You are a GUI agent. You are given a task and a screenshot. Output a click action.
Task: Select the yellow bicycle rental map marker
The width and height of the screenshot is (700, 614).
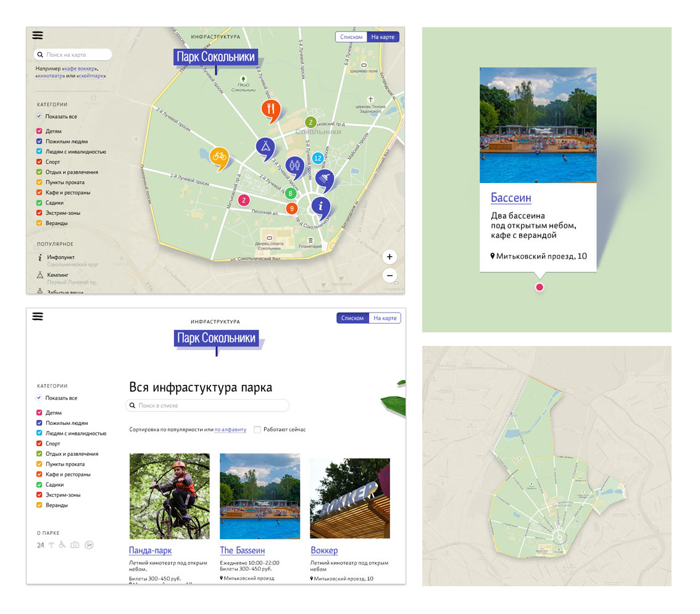219,156
